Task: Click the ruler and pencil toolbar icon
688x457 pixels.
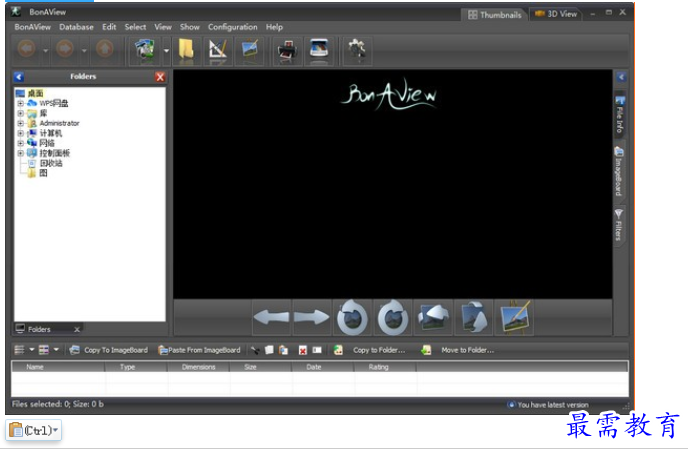Action: click(218, 50)
